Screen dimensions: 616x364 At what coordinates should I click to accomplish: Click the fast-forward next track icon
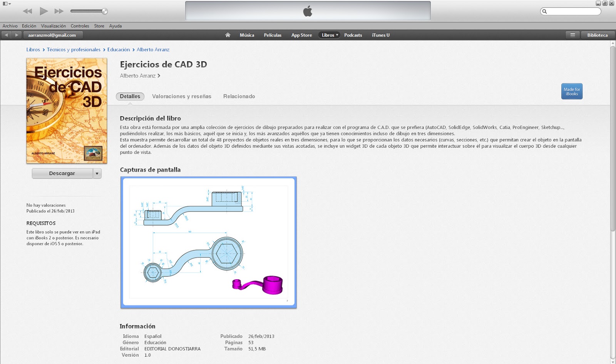pos(59,11)
